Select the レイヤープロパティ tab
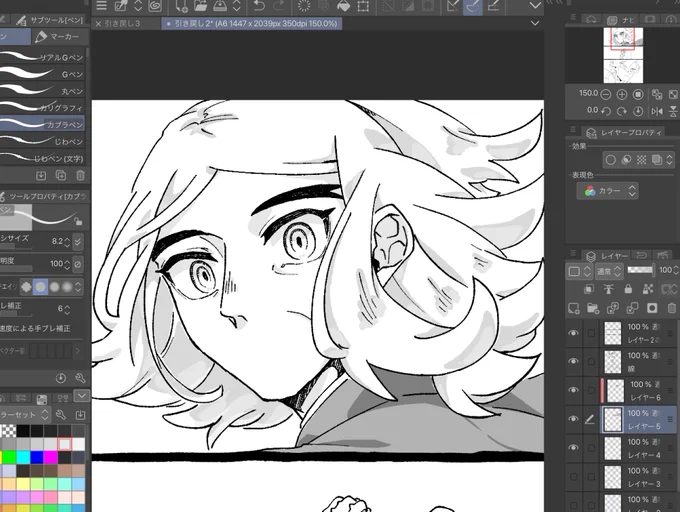The image size is (680, 512). point(624,132)
